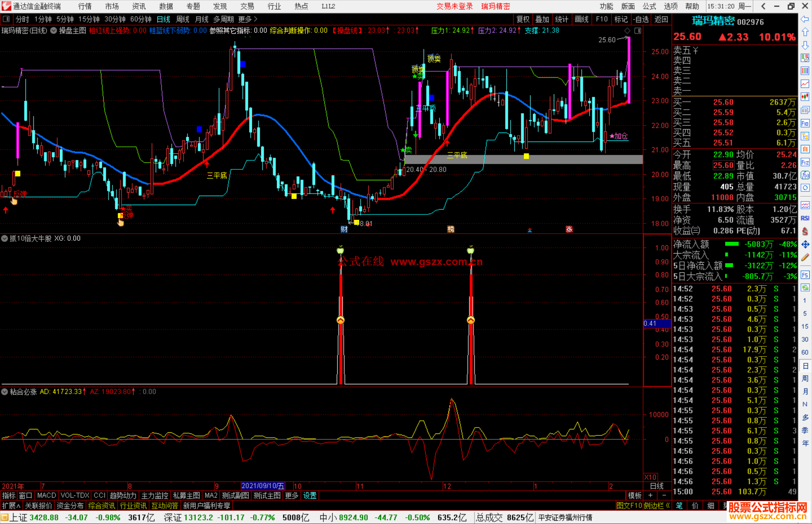This screenshot has height=524, width=812.
Task: Select the pencil drawing tool icon
Action: click(x=805, y=257)
